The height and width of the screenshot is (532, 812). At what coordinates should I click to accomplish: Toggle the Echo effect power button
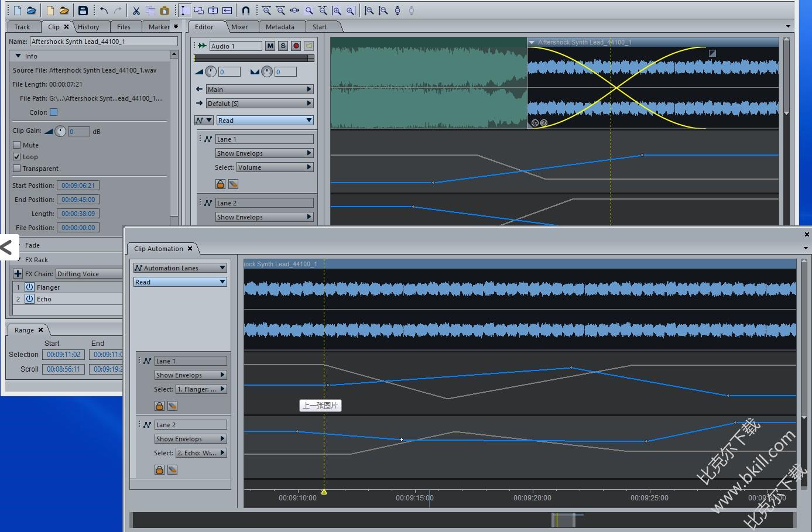29,299
